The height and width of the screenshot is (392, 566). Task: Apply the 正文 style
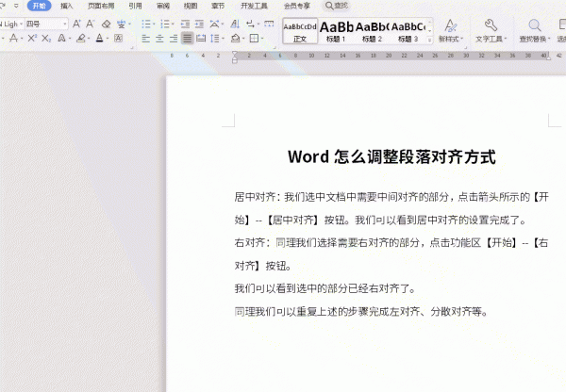(300, 31)
